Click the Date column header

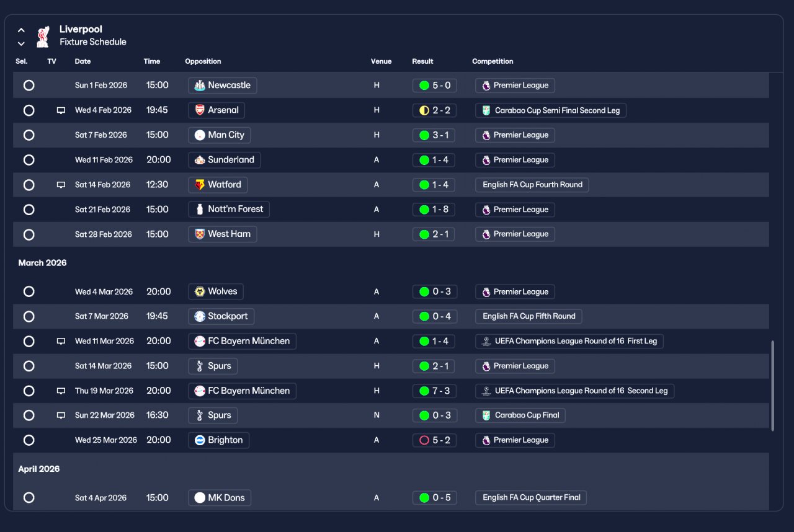tap(83, 61)
